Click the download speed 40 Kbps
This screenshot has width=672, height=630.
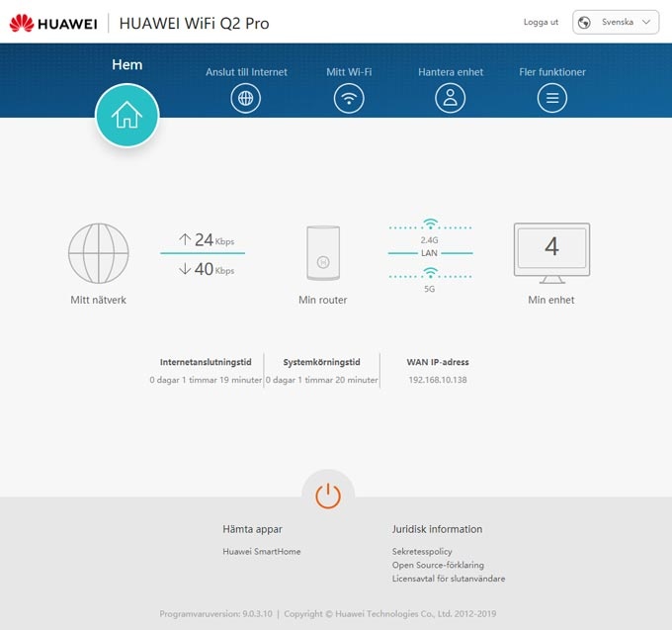tap(207, 269)
